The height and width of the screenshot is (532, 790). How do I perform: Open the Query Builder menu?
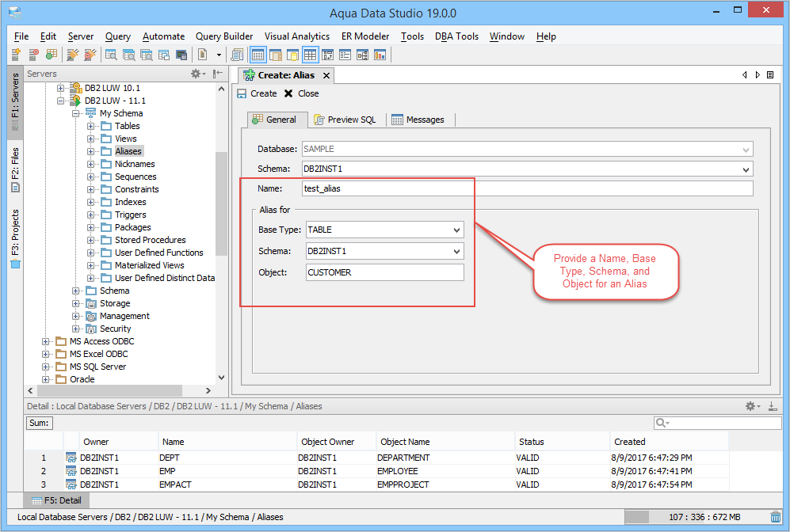[x=224, y=36]
